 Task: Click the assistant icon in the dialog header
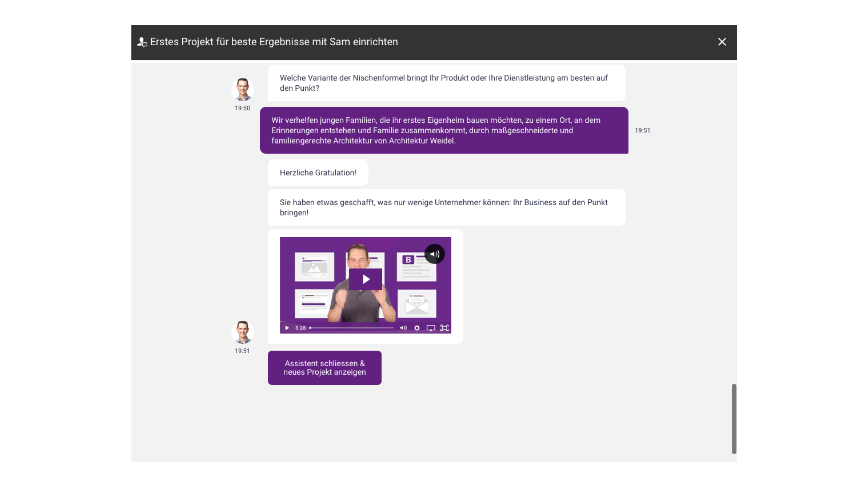point(142,42)
